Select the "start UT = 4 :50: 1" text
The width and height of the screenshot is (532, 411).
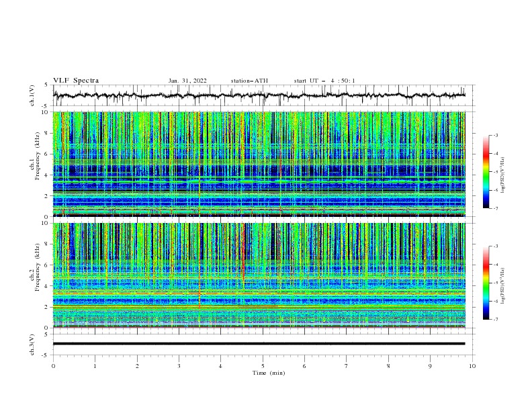click(x=324, y=81)
